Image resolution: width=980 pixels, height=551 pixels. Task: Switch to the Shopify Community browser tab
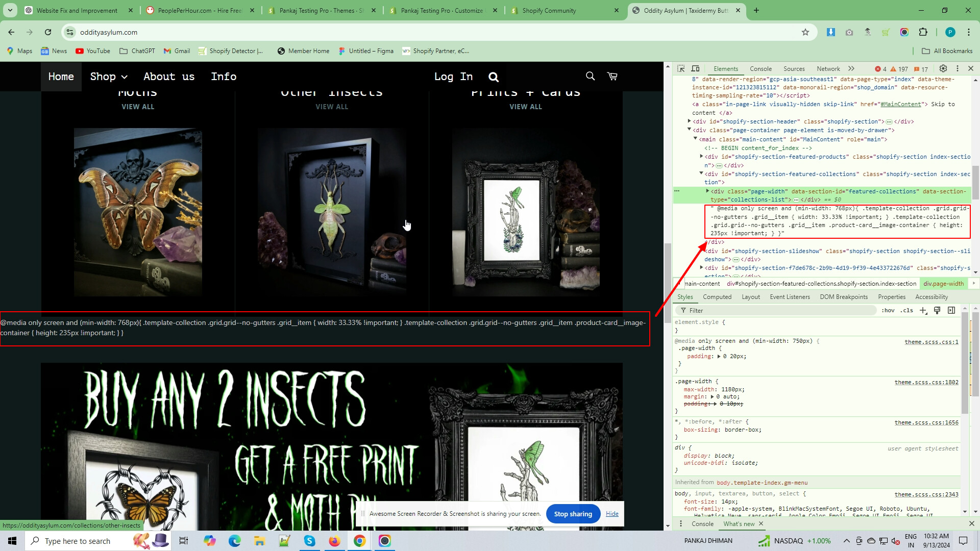565,10
